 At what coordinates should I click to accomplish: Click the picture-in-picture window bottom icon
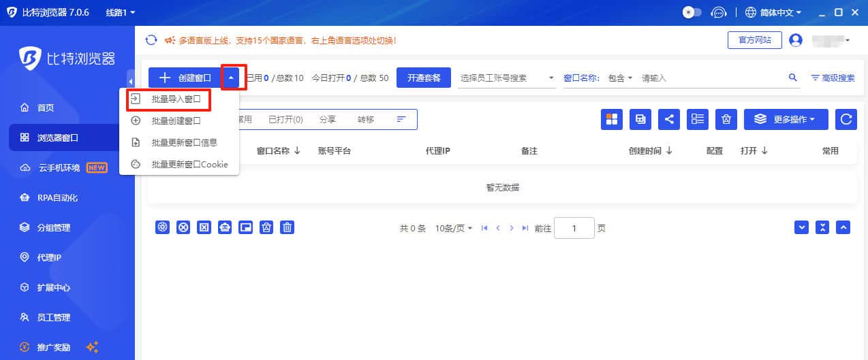click(246, 227)
